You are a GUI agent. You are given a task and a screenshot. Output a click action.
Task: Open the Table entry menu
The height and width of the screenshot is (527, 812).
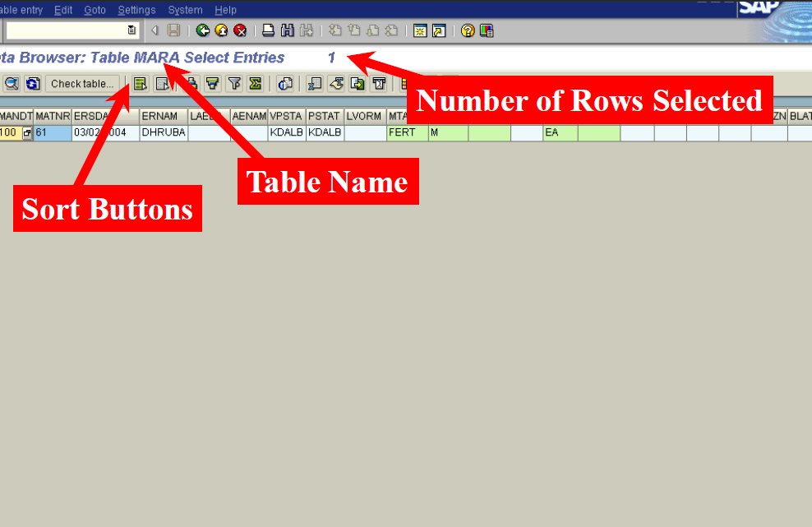[x=21, y=10]
